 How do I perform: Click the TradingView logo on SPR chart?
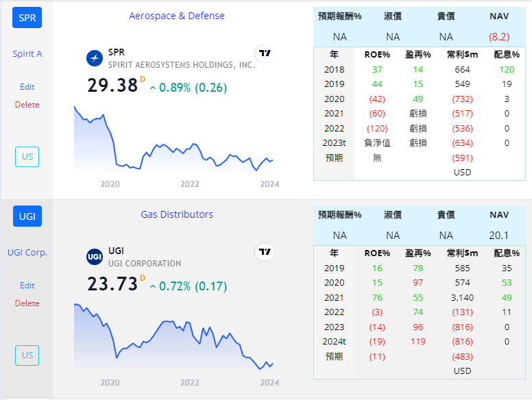point(265,53)
